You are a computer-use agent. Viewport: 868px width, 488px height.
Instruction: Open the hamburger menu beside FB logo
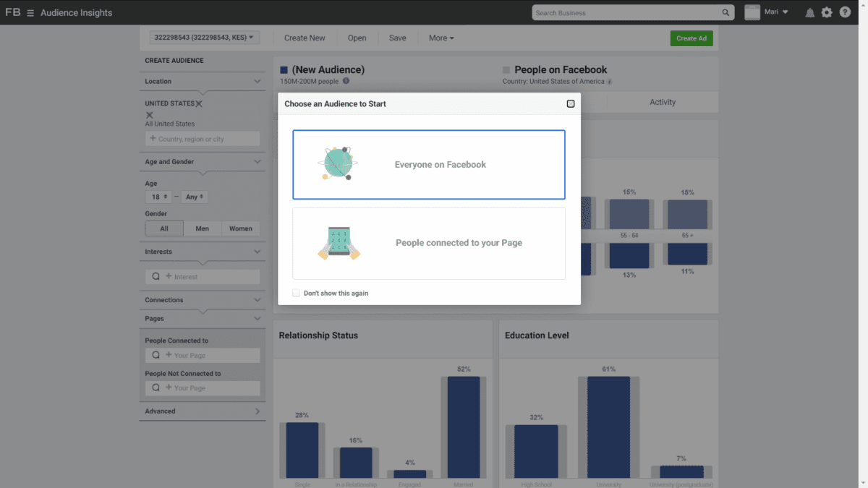[x=30, y=13]
